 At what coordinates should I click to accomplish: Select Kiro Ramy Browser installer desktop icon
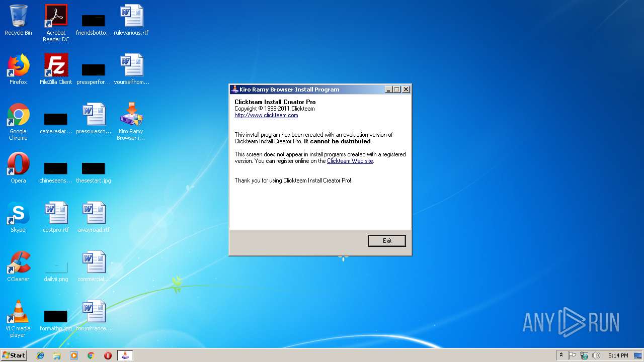click(x=131, y=122)
